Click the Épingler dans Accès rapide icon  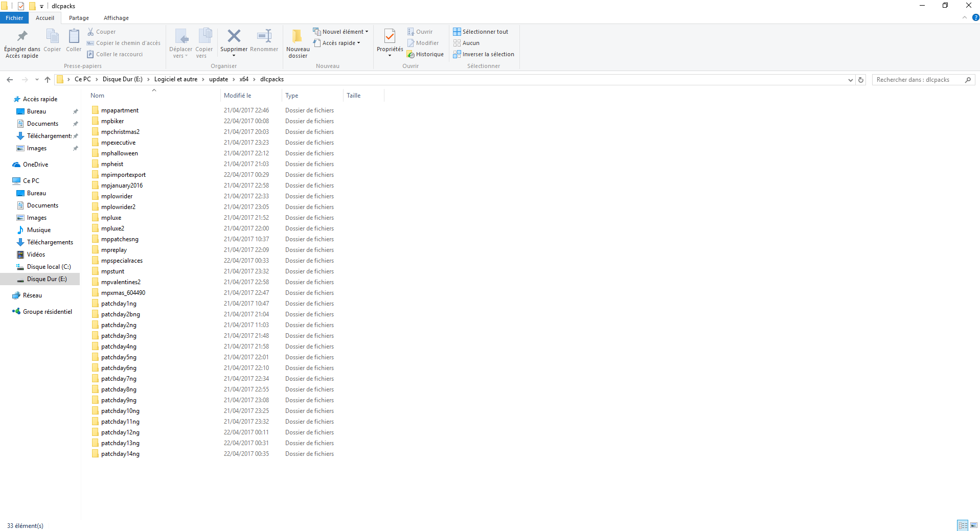coord(21,36)
